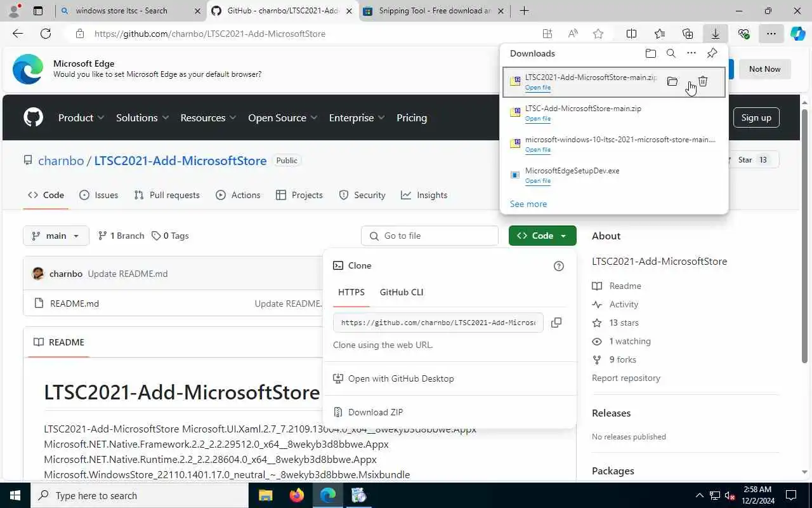Image resolution: width=812 pixels, height=508 pixels.
Task: Expand the Resources menu
Action: pos(208,117)
